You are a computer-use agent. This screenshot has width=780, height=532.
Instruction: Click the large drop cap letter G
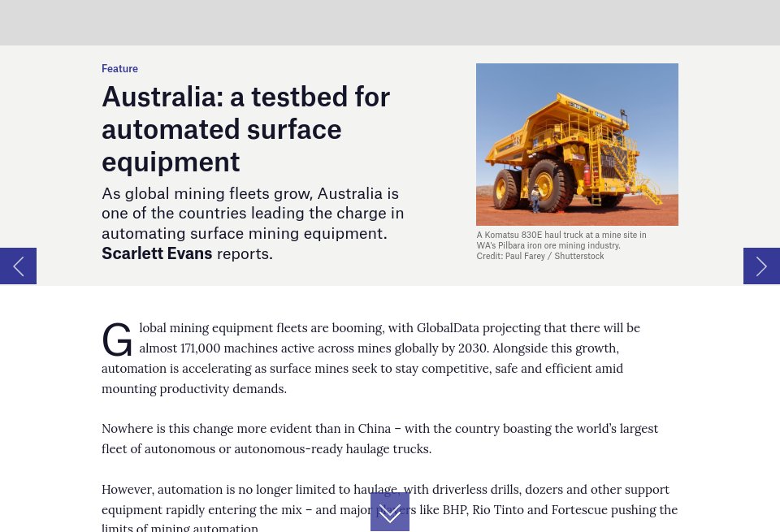click(x=117, y=340)
